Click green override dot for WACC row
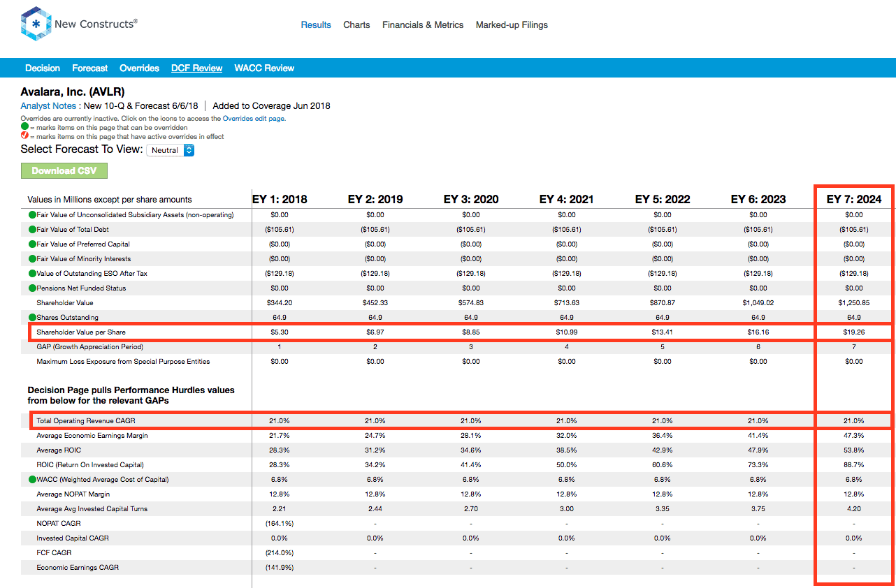This screenshot has width=896, height=588. click(x=32, y=479)
